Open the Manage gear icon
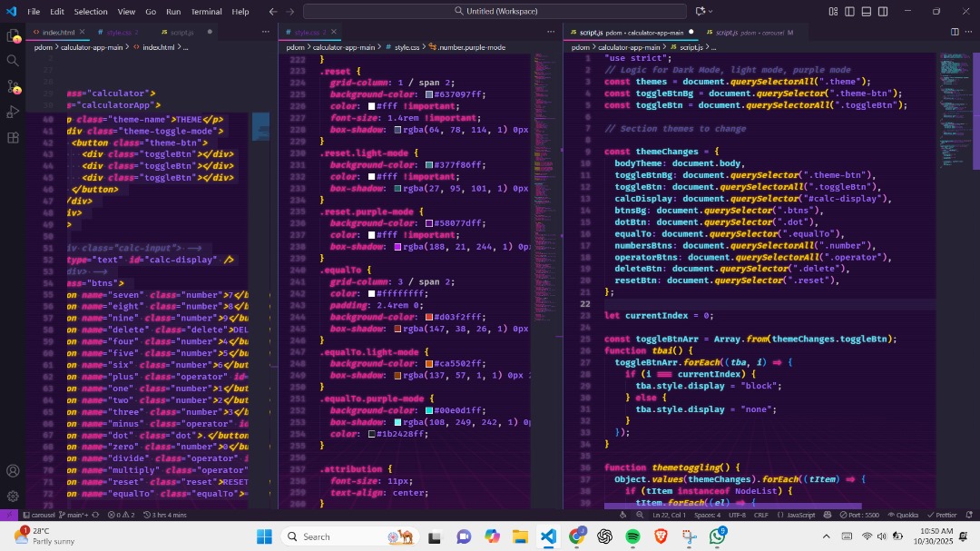This screenshot has width=980, height=551. 13,497
